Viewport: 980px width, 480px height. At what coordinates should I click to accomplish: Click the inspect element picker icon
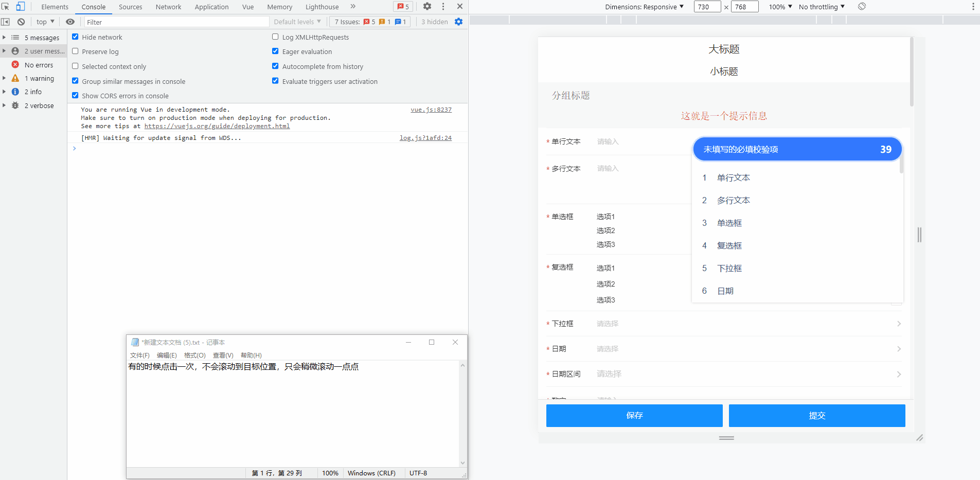[6, 7]
